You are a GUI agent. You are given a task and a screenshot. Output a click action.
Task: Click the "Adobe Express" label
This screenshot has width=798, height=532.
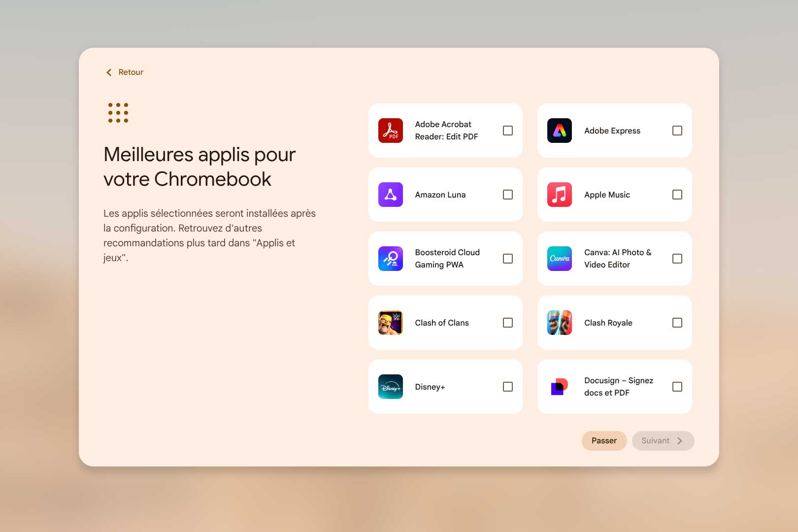[x=612, y=131]
